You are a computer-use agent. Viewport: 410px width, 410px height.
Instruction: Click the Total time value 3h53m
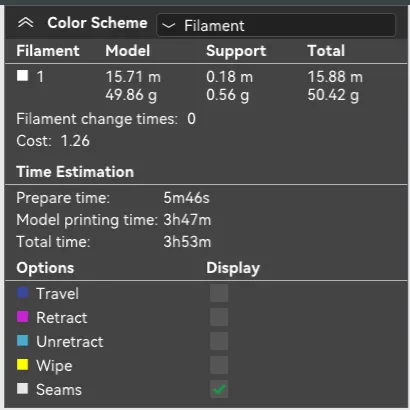point(187,242)
